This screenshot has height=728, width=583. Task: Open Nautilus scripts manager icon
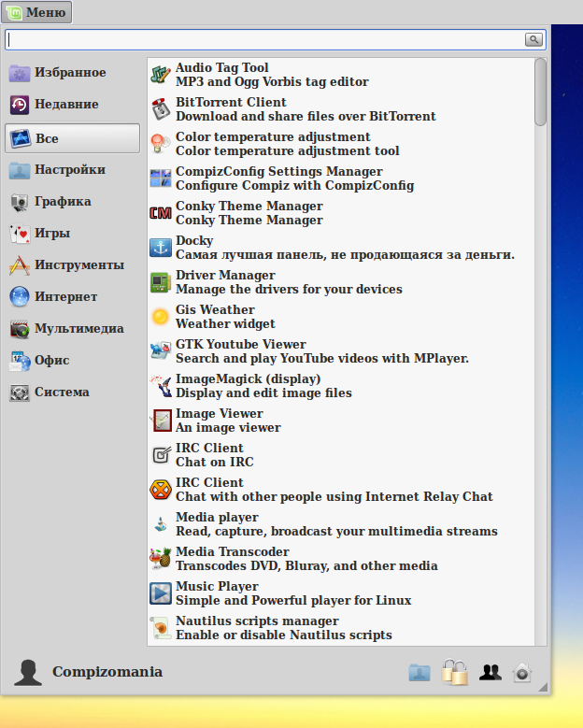click(161, 628)
